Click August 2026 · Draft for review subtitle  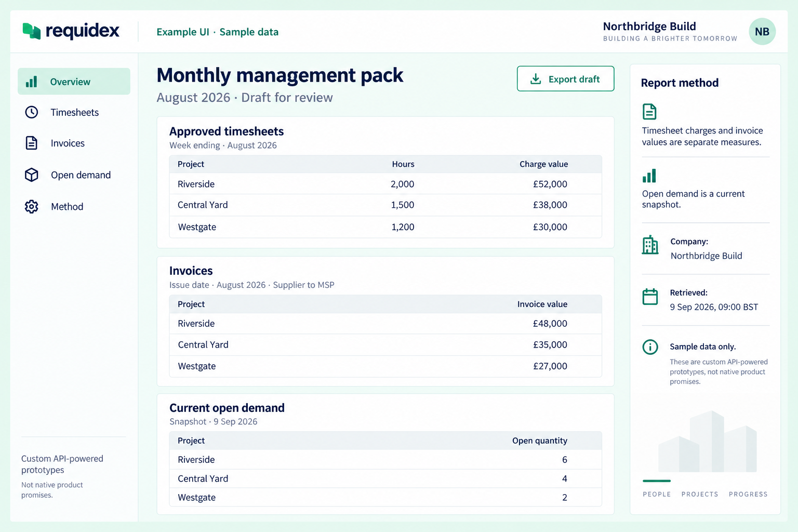tap(245, 98)
